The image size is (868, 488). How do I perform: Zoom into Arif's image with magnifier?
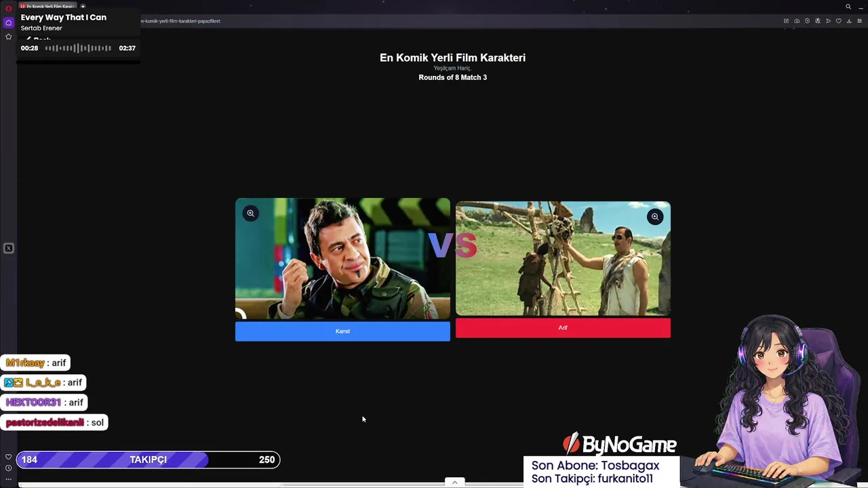pos(654,217)
